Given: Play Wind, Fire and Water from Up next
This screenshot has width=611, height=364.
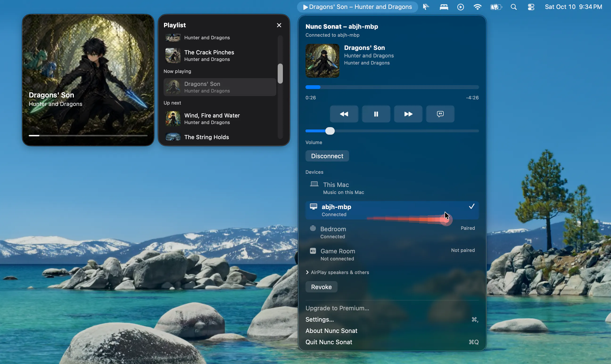Looking at the screenshot, I should [x=220, y=119].
